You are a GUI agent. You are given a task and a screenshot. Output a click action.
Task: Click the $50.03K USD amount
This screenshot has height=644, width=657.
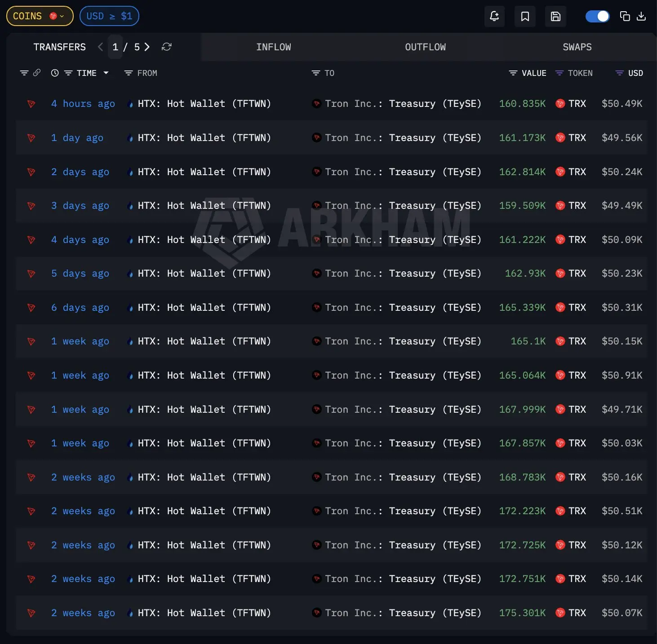pos(622,443)
